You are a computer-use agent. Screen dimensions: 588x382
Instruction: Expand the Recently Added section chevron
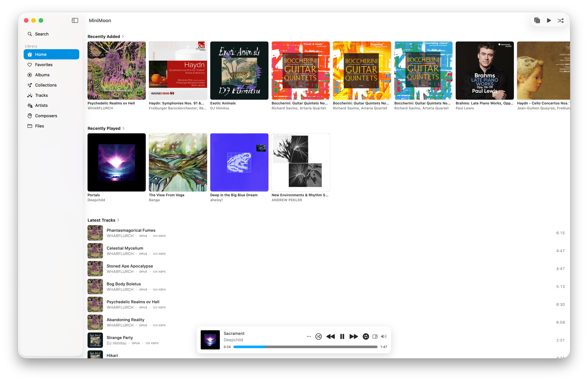[x=123, y=37]
